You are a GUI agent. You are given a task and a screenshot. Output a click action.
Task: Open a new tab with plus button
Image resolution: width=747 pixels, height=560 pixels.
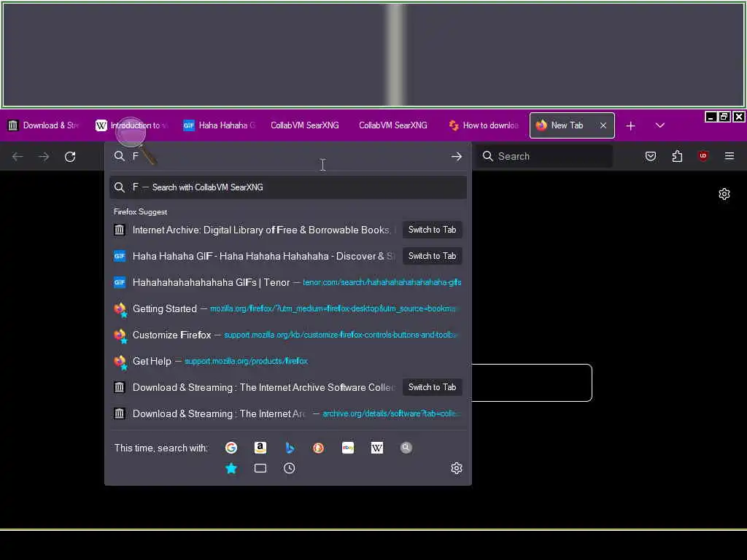point(631,125)
